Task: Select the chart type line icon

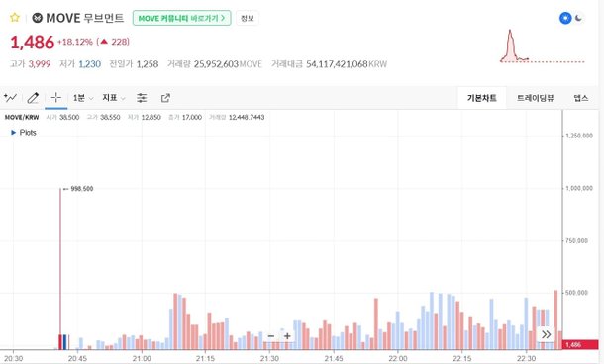Action: click(11, 98)
